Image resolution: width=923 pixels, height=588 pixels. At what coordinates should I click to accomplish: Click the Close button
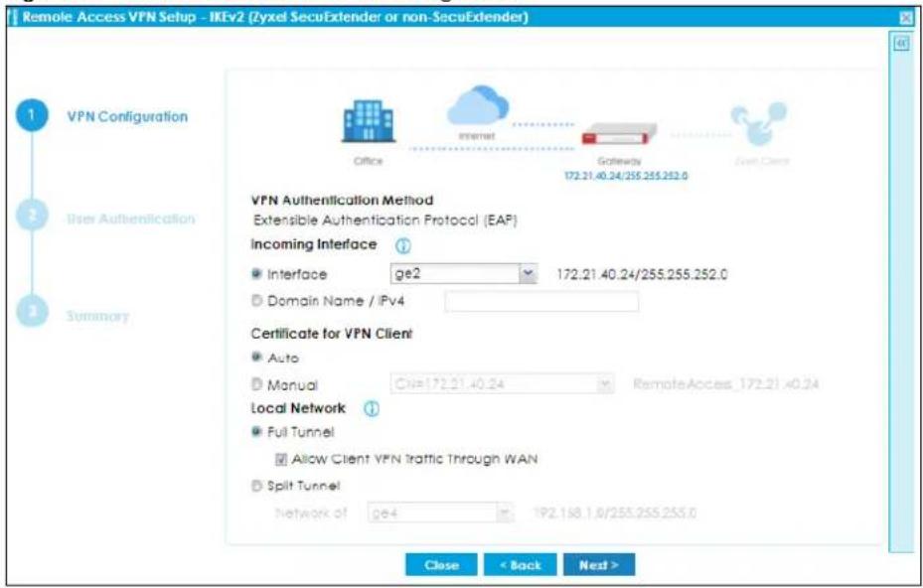tap(441, 565)
